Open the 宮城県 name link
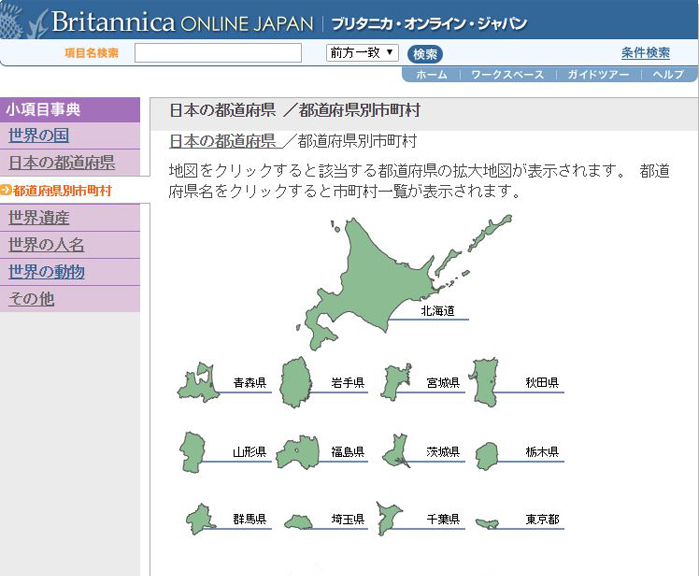Viewport: 699px width, 576px height. click(x=443, y=383)
